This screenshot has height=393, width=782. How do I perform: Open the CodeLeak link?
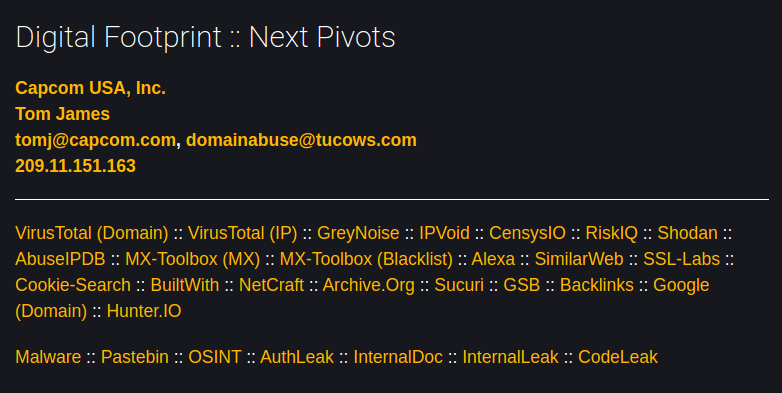pyautogui.click(x=617, y=357)
